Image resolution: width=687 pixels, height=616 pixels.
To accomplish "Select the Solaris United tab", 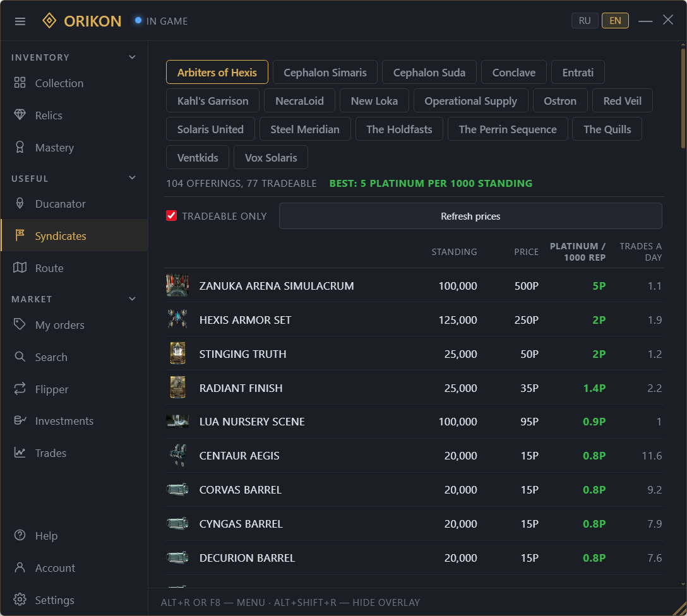I will coord(210,129).
